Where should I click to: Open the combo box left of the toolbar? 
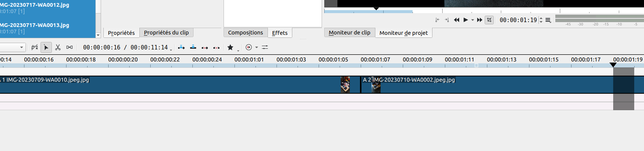point(12,47)
